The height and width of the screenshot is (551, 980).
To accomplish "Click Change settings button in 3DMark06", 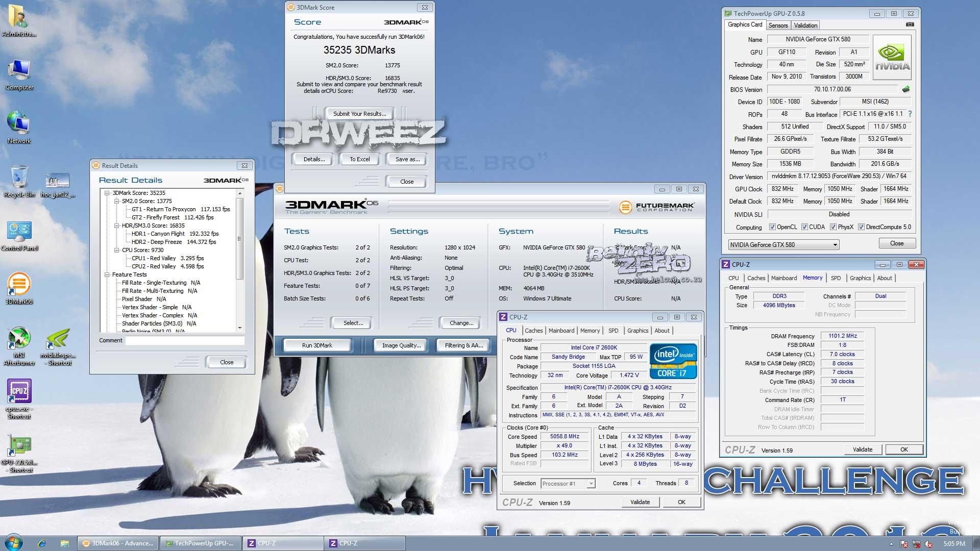I will coord(461,323).
